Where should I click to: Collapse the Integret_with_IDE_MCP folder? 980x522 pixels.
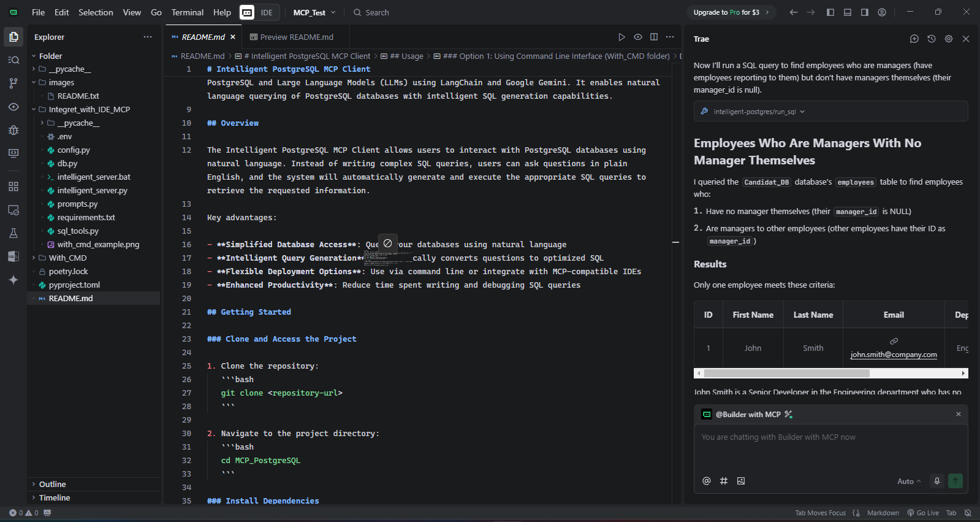(89, 109)
